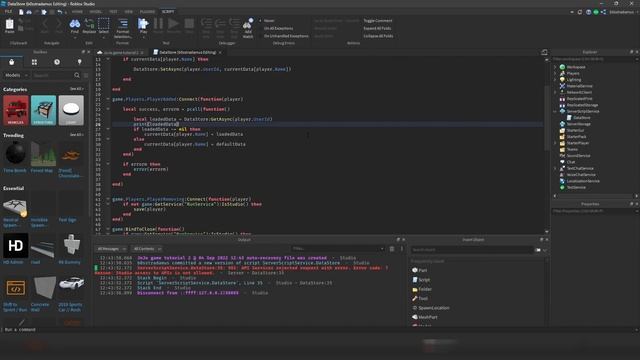Open the Output panel more options menu
Image resolution: width=640 pixels, height=360 pixels.
pyautogui.click(x=402, y=249)
